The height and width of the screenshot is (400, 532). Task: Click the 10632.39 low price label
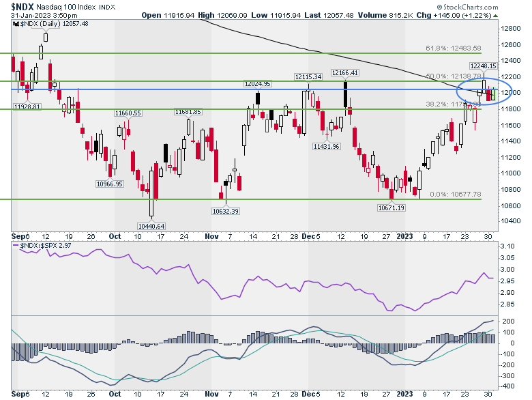[226, 211]
